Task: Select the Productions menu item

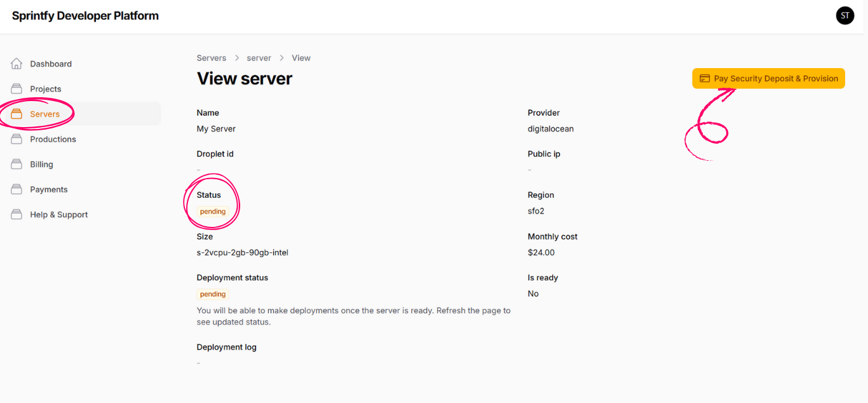Action: pyautogui.click(x=53, y=139)
